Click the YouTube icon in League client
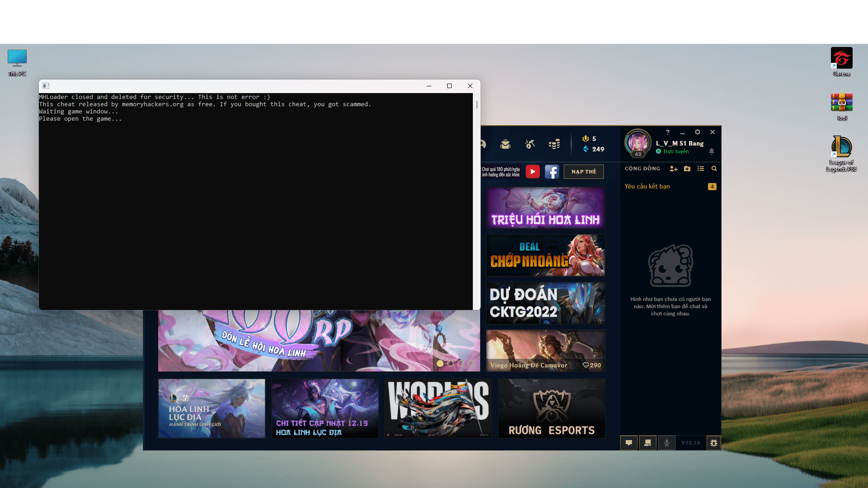Screen dimensions: 868x488 pyautogui.click(x=533, y=172)
